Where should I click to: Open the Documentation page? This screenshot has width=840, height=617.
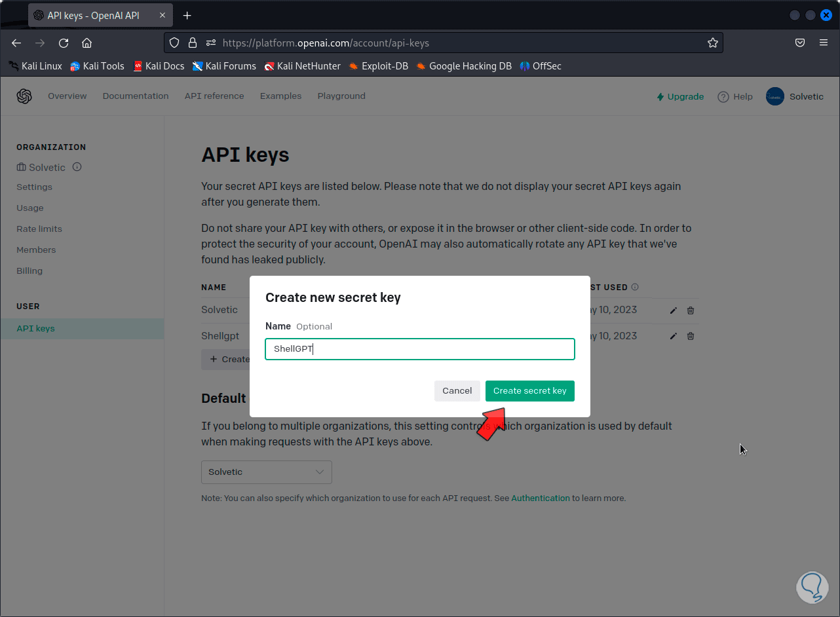coord(136,96)
